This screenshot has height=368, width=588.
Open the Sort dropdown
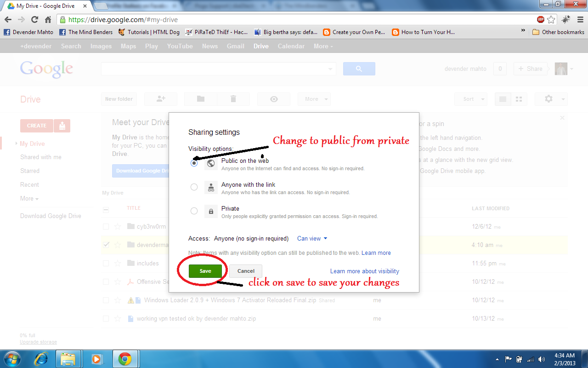pyautogui.click(x=471, y=99)
